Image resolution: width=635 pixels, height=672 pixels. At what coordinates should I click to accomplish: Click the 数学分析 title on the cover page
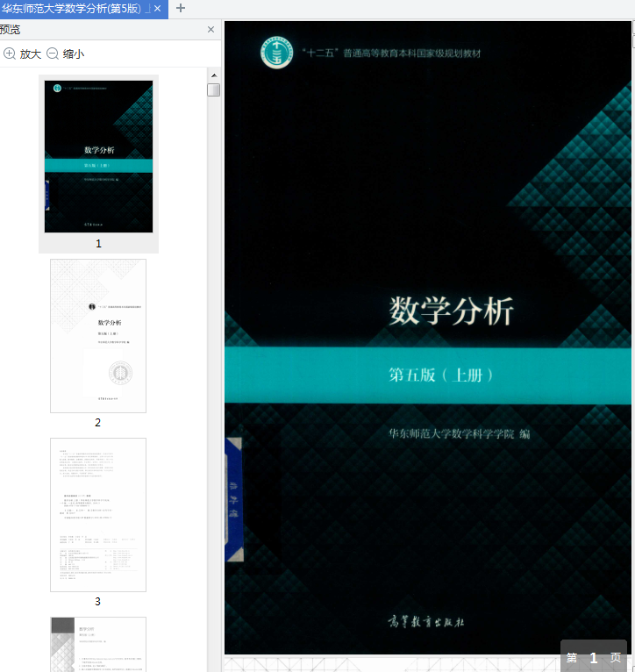(451, 311)
